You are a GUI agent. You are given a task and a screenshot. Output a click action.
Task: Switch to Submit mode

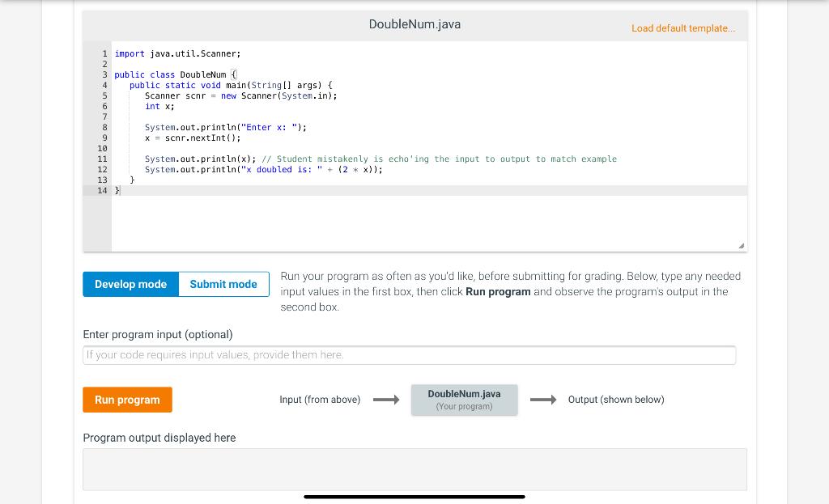pyautogui.click(x=223, y=284)
